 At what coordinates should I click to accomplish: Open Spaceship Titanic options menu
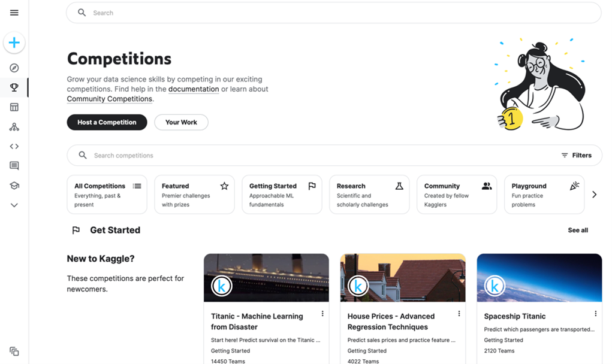595,314
